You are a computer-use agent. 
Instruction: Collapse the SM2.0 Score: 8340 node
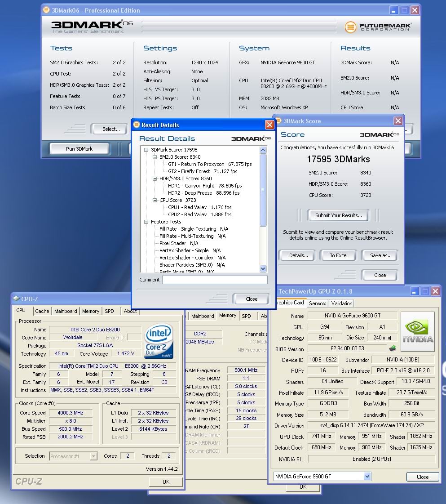[x=155, y=157]
